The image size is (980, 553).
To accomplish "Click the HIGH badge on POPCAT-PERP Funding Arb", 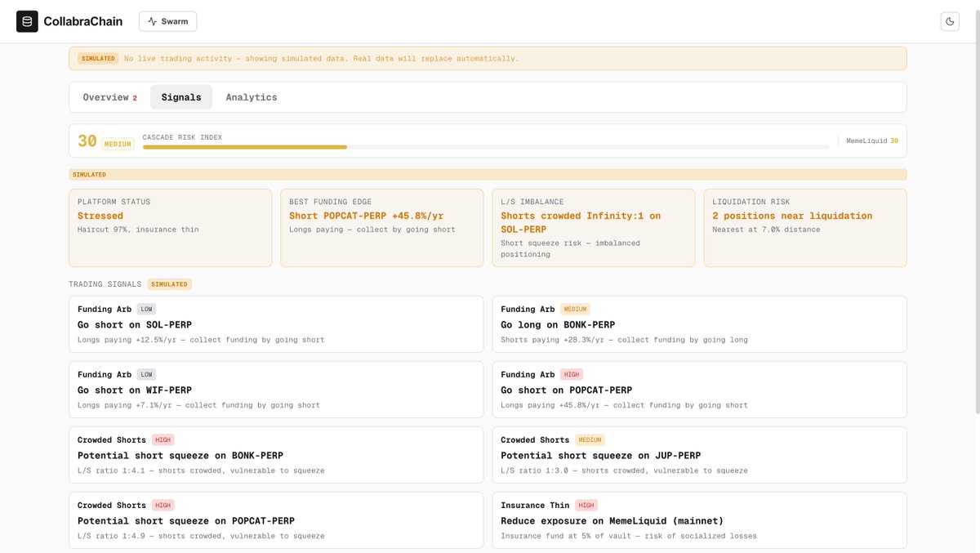I will 571,374.
